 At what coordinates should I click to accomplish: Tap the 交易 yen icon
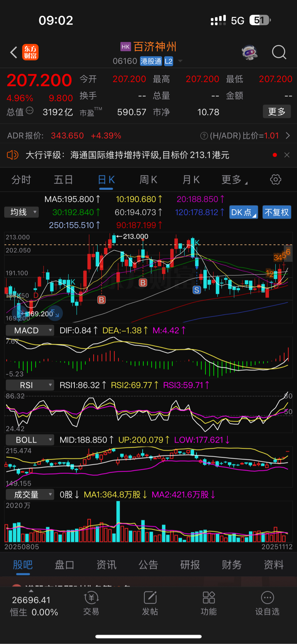click(91, 598)
